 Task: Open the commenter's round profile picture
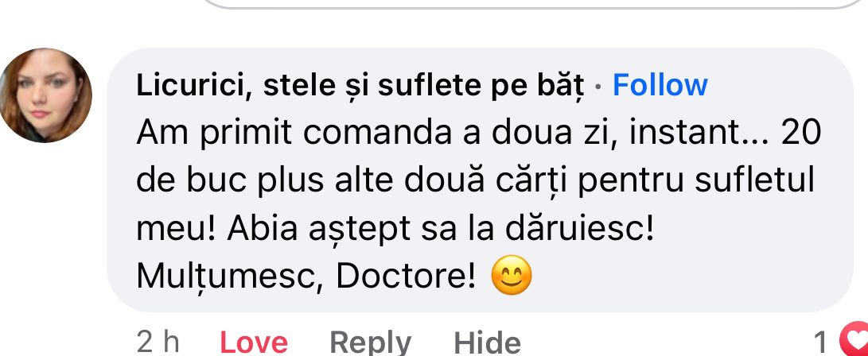tap(46, 95)
